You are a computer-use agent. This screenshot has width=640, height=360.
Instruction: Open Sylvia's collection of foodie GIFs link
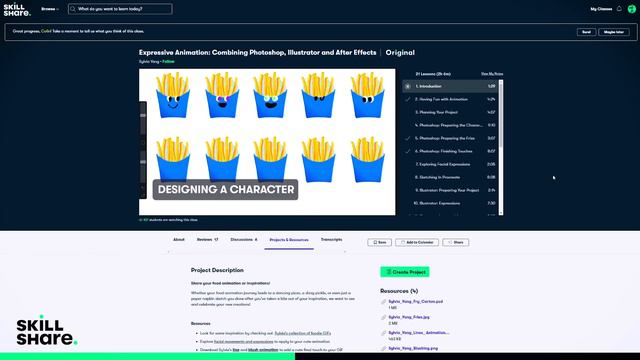coord(303,333)
